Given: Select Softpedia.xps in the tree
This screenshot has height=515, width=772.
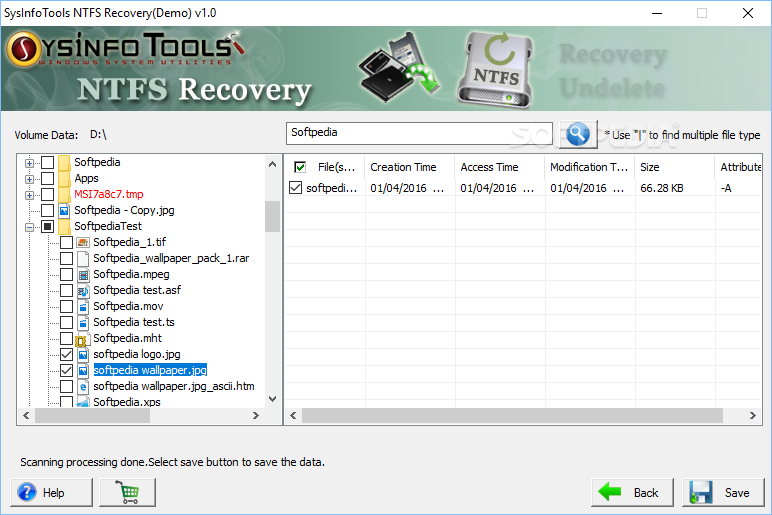Looking at the screenshot, I should coord(127,402).
